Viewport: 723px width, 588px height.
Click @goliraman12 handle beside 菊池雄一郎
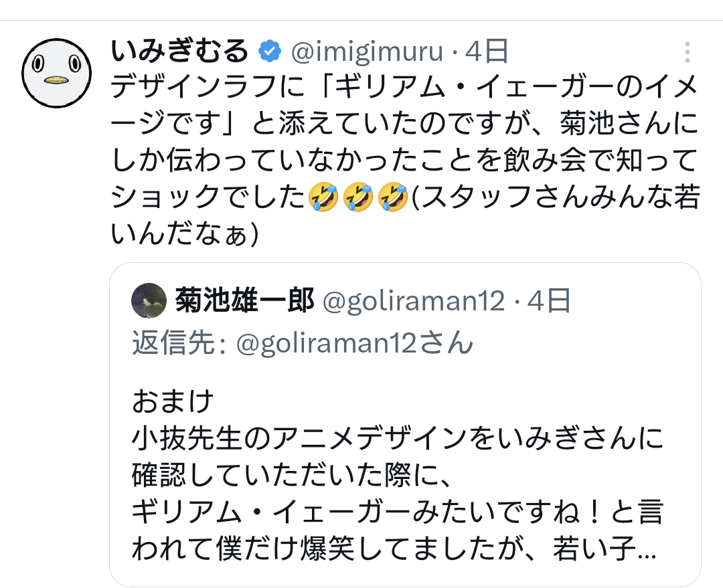click(x=413, y=301)
